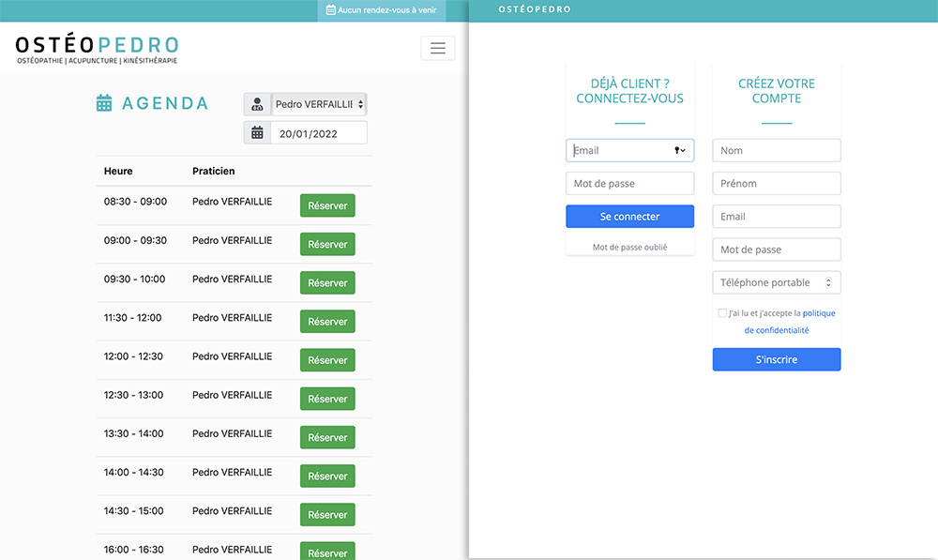Expand the Téléphone portable selector
This screenshot has width=938, height=560.
coord(828,282)
